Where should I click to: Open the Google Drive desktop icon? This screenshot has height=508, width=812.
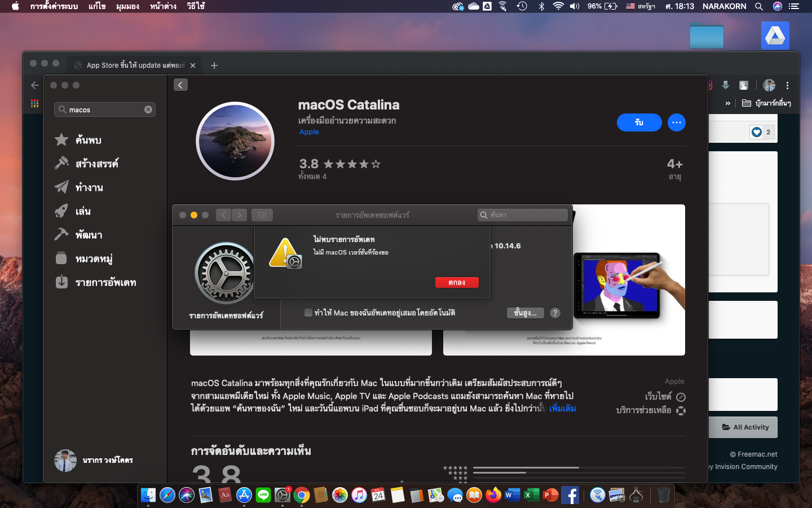coord(775,36)
